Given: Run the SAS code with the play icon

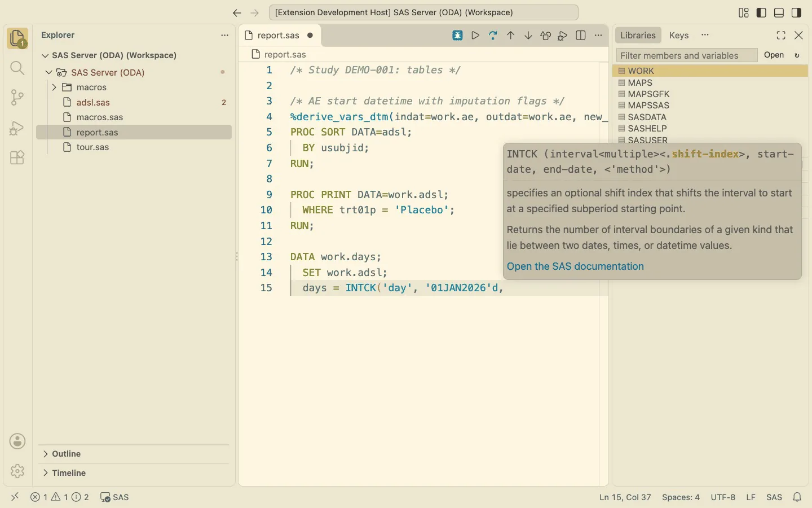Looking at the screenshot, I should [x=475, y=36].
